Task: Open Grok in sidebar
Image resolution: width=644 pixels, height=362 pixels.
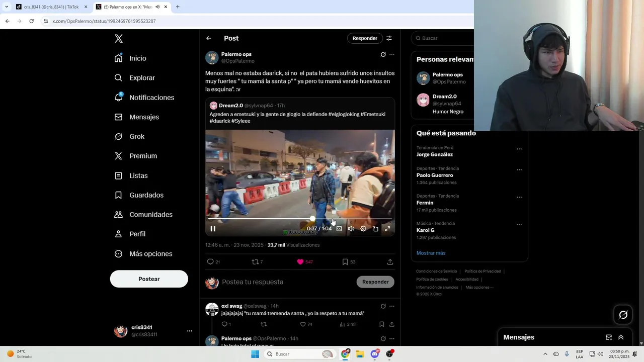Action: [129, 136]
